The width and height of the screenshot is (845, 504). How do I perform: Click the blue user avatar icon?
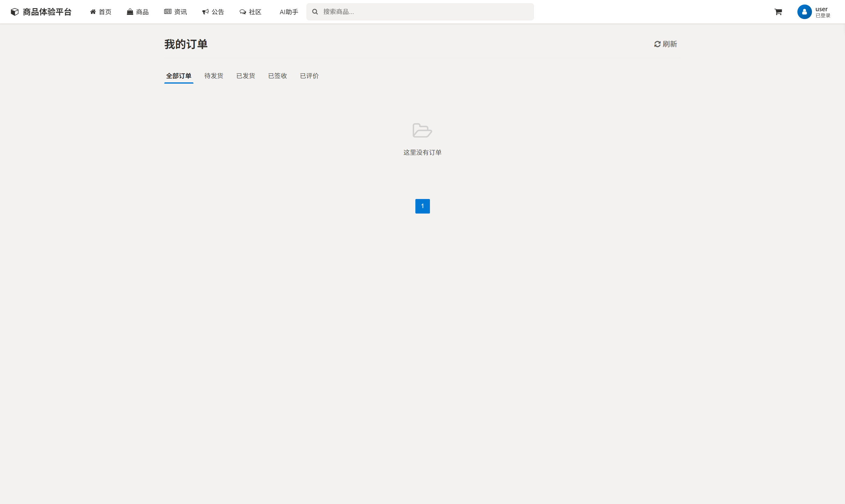coord(804,12)
